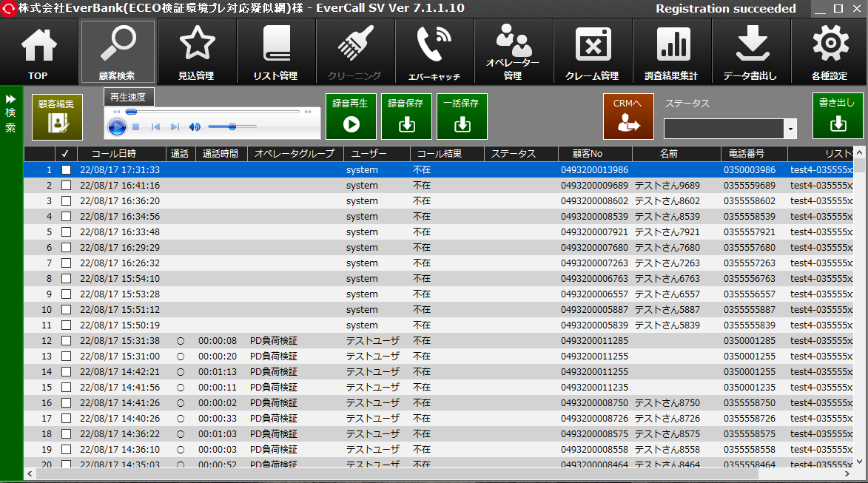Image resolution: width=868 pixels, height=483 pixels.
Task: Click fast-forward arrows on seek bar
Action: coord(309,112)
